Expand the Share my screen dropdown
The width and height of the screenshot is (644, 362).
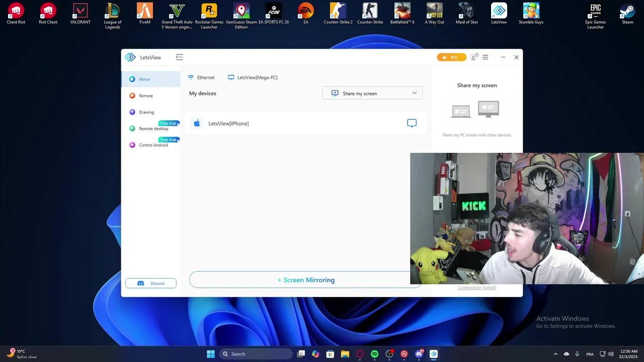point(372,93)
